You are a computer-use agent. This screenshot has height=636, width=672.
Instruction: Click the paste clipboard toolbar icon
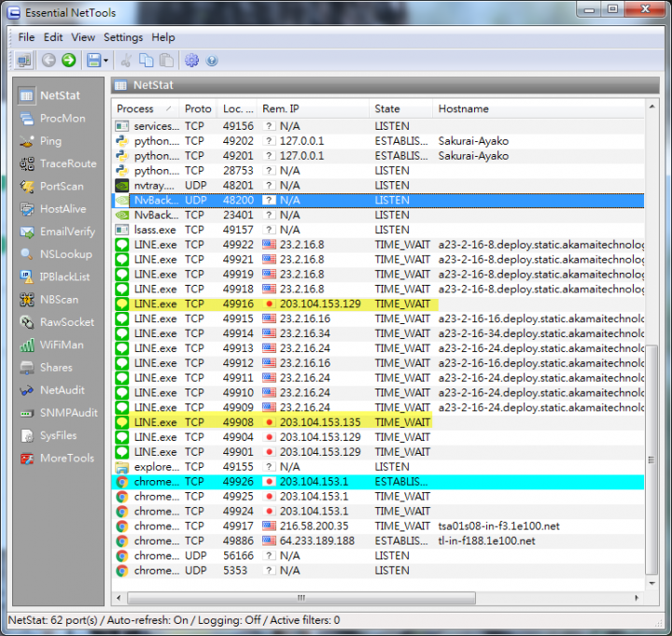coord(166,61)
